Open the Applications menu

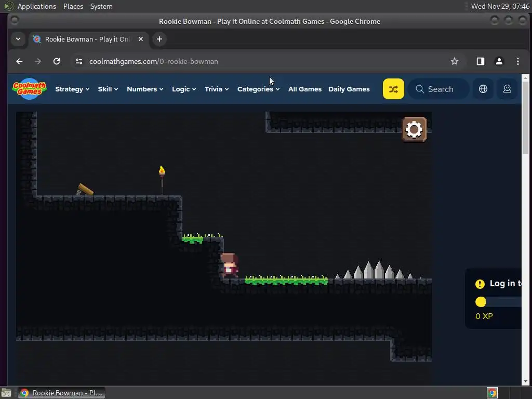coord(37,6)
